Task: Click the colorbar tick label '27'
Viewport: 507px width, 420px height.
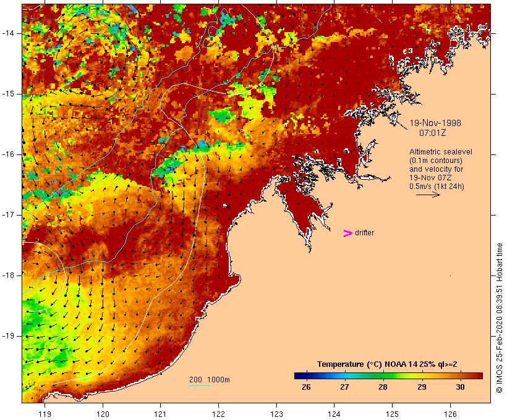Action: [x=344, y=387]
